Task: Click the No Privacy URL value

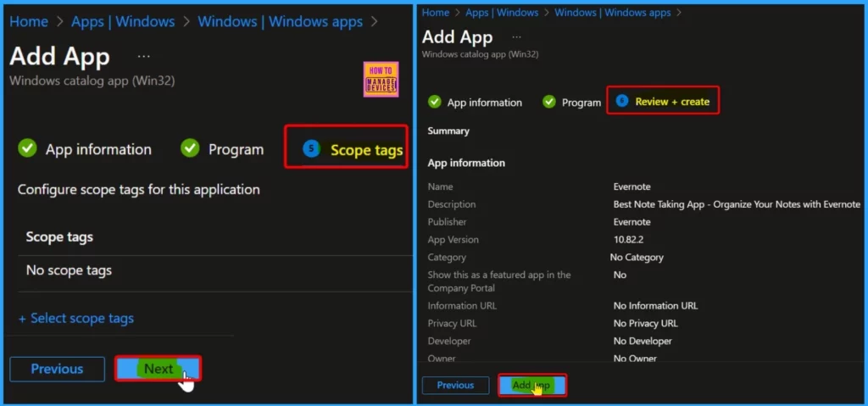Action: coord(645,324)
